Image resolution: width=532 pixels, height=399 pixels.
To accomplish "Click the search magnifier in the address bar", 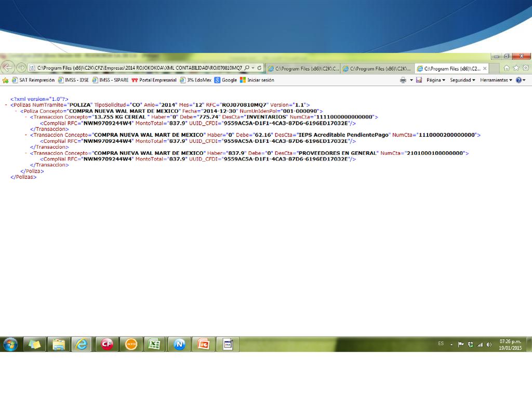I will point(247,68).
